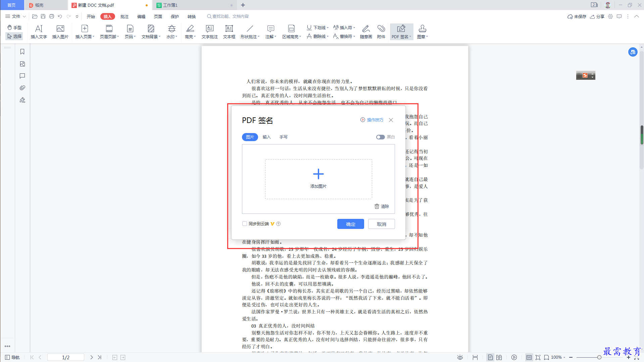Click the page number field 1/2
This screenshot has width=644, height=362.
(66, 357)
